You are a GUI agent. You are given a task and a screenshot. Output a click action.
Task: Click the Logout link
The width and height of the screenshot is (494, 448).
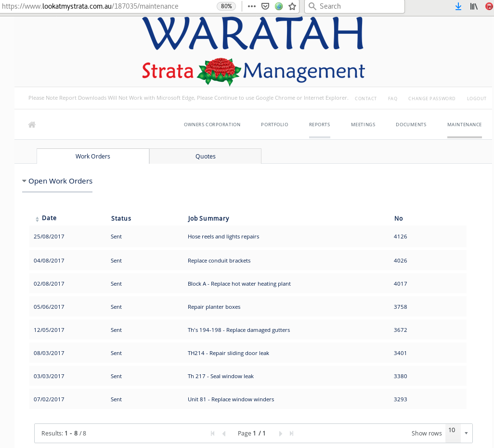tap(476, 98)
